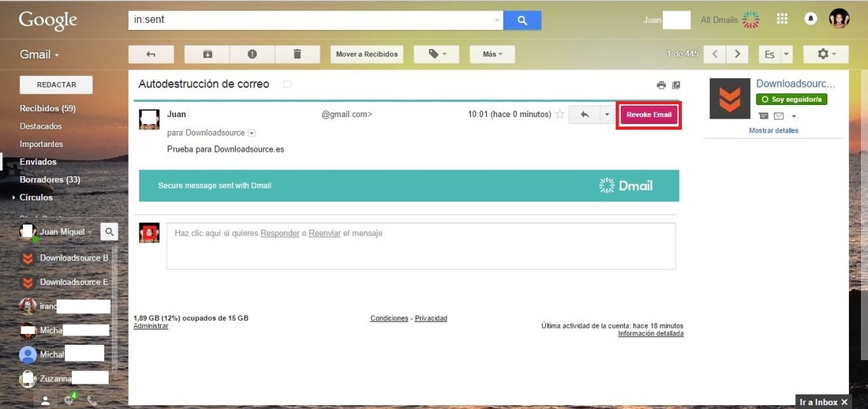Start Hangout with Downloadsource icon
Screen dimensions: 868x409
click(763, 116)
